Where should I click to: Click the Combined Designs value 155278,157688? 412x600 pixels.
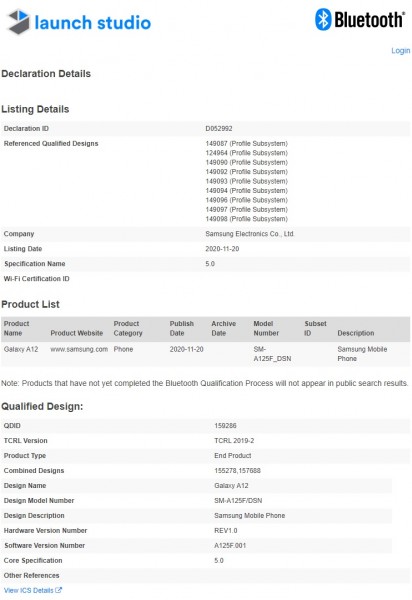(x=237, y=470)
